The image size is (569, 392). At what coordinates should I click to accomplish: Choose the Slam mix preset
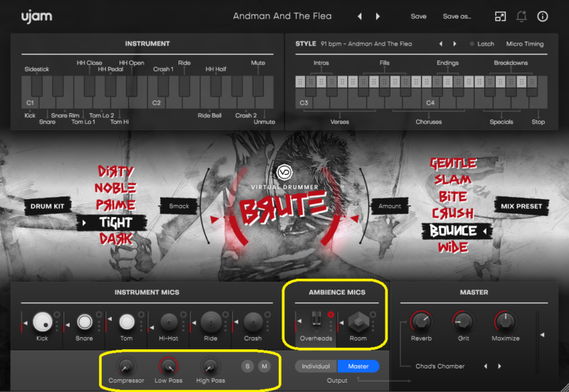click(x=453, y=180)
